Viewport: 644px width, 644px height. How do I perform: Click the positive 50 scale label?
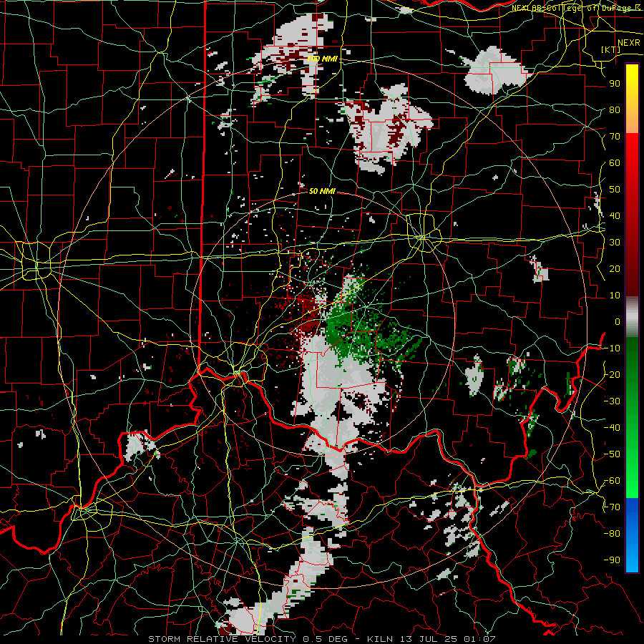615,190
